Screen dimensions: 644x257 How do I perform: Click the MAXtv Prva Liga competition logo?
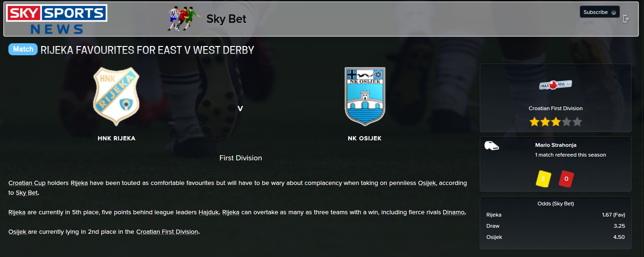coord(555,85)
